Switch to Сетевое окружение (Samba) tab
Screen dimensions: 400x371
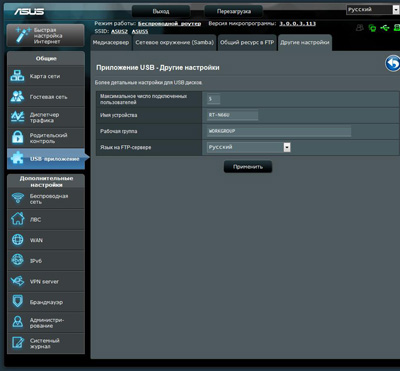click(175, 43)
